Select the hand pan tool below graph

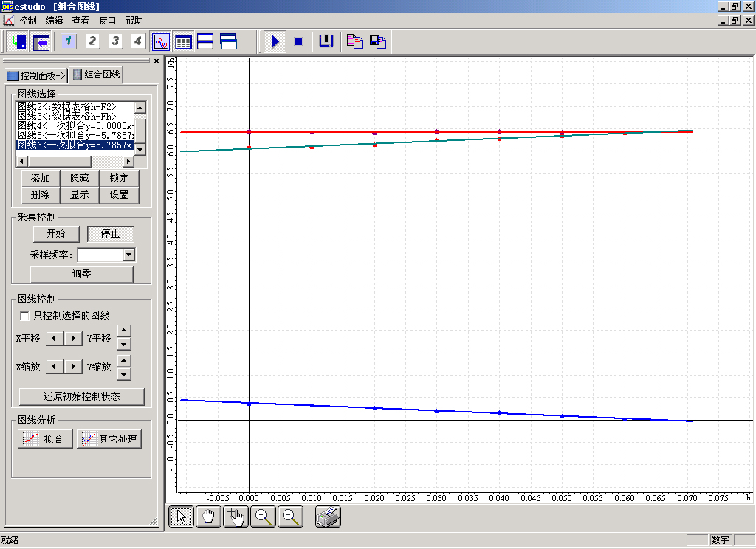tap(209, 517)
